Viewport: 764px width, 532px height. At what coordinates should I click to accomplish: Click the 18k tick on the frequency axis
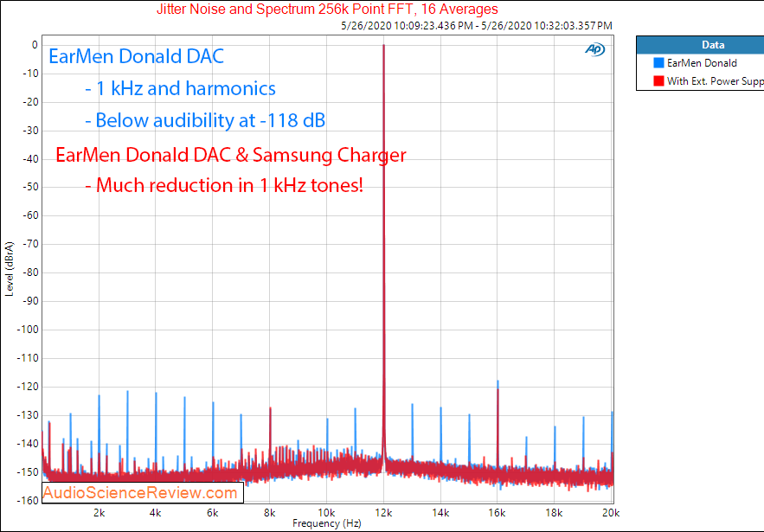554,512
